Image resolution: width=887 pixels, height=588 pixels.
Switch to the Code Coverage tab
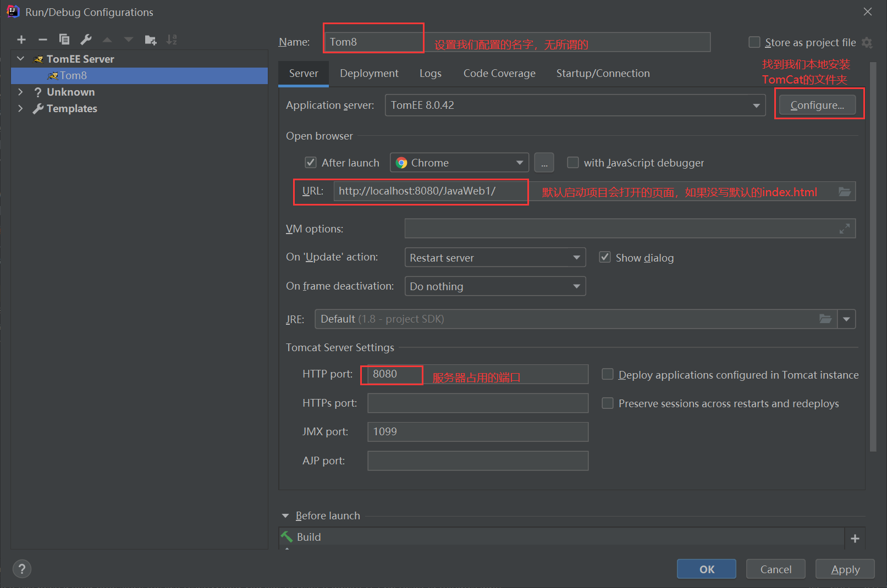point(499,74)
